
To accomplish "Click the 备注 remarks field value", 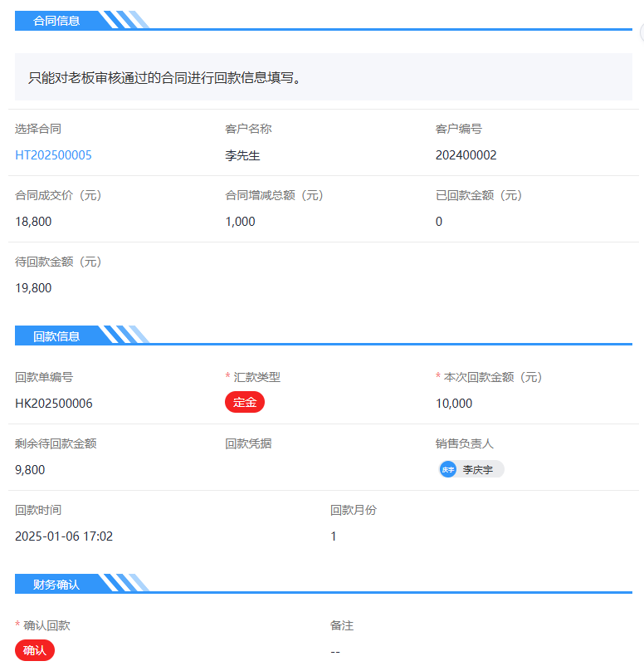I will 335,652.
